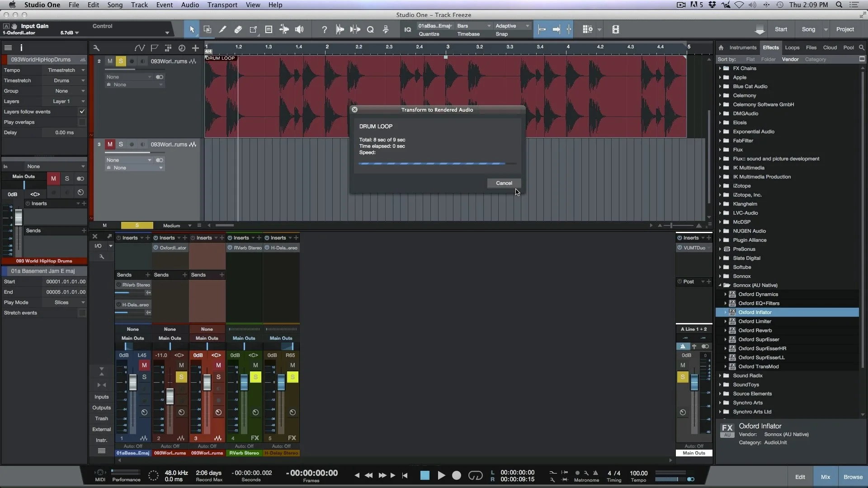Click the add track plus icon

click(x=195, y=48)
